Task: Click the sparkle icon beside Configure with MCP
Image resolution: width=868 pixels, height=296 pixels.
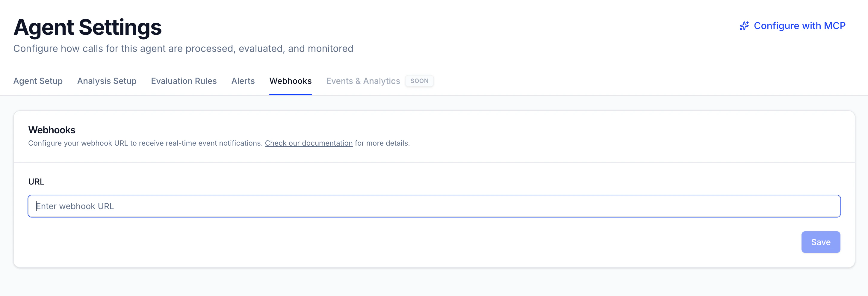Action: [x=744, y=26]
